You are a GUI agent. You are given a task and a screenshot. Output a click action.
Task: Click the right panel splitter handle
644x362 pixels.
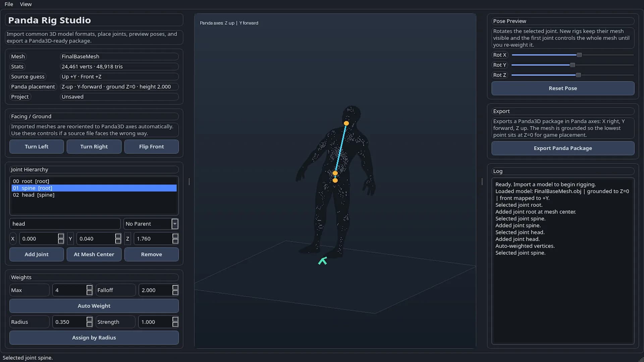[x=482, y=182]
